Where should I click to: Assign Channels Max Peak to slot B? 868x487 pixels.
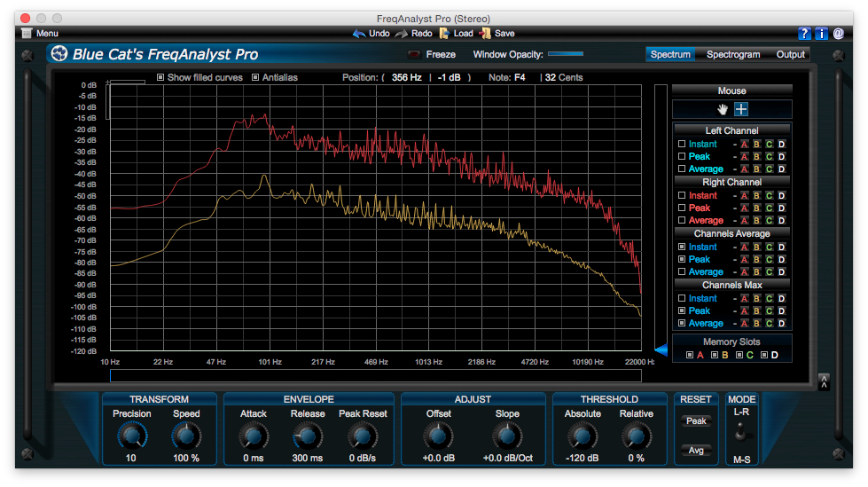pyautogui.click(x=757, y=311)
